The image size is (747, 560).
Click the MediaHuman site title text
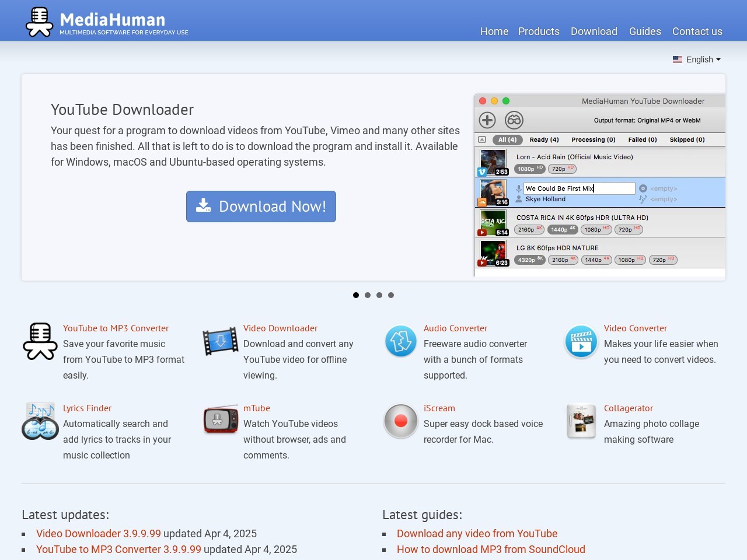pos(113,20)
